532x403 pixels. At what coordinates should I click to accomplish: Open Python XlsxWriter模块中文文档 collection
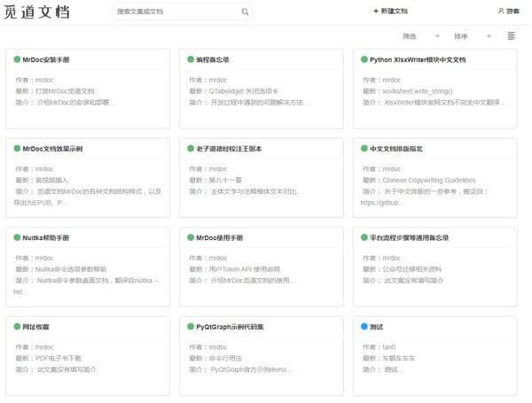pos(417,59)
